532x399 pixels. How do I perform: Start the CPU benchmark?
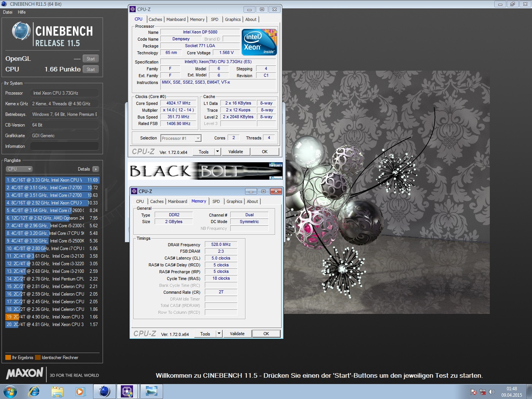coord(90,70)
